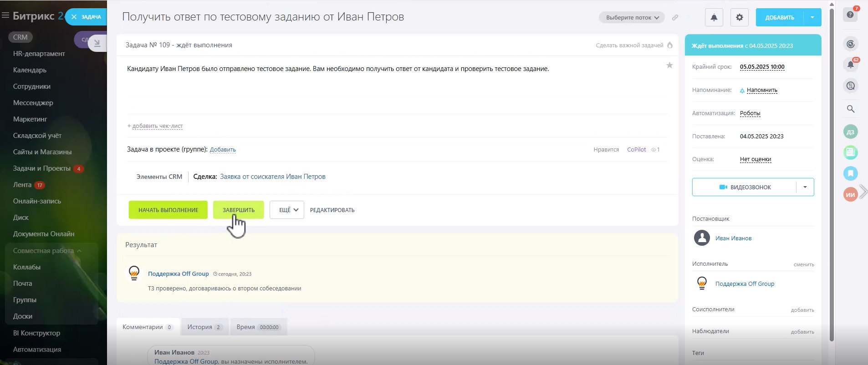Open Мессенджер in left menu

click(33, 103)
